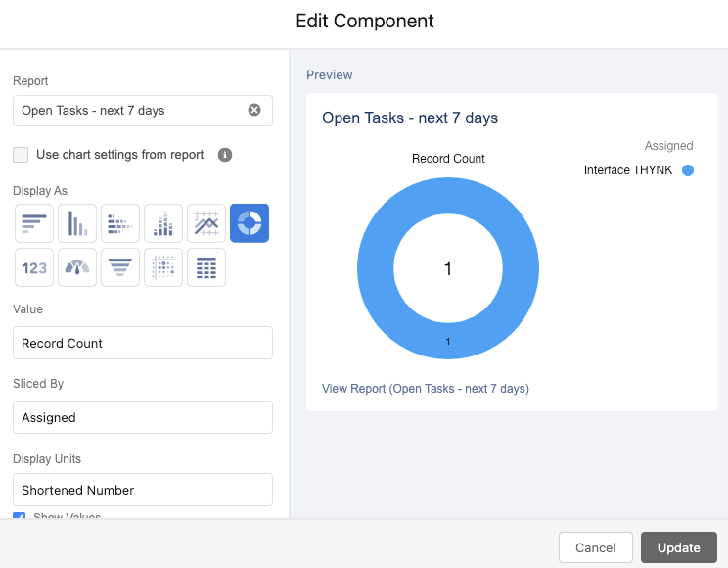Select the horizontal bar chart display type
Viewport: 728px width, 568px height.
point(34,223)
